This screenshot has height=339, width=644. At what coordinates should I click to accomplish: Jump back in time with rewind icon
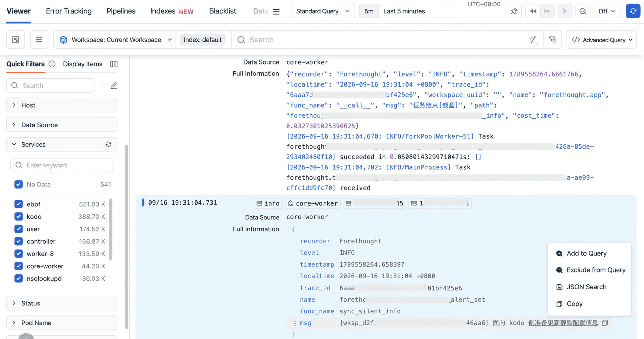(533, 11)
